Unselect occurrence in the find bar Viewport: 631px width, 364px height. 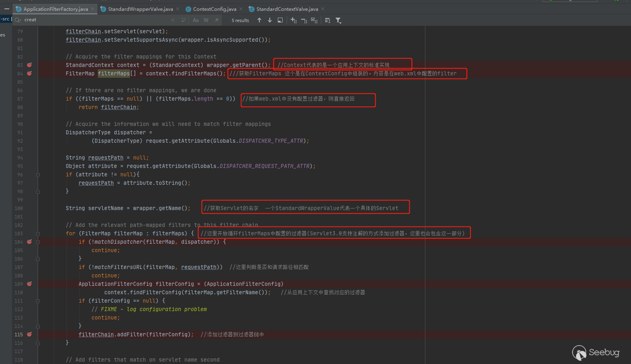click(304, 20)
